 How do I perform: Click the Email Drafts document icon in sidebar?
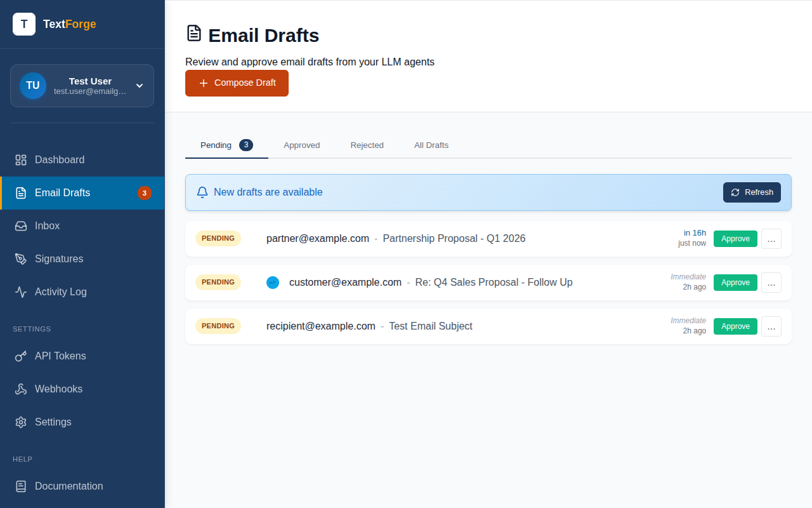click(21, 193)
